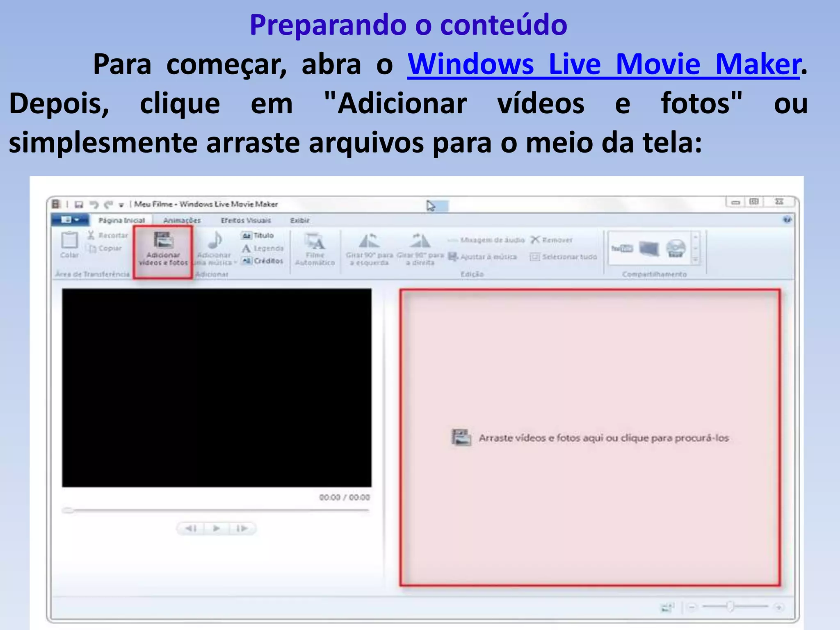This screenshot has height=630, width=840.
Task: Click the undo arrow in title bar
Action: coord(94,204)
